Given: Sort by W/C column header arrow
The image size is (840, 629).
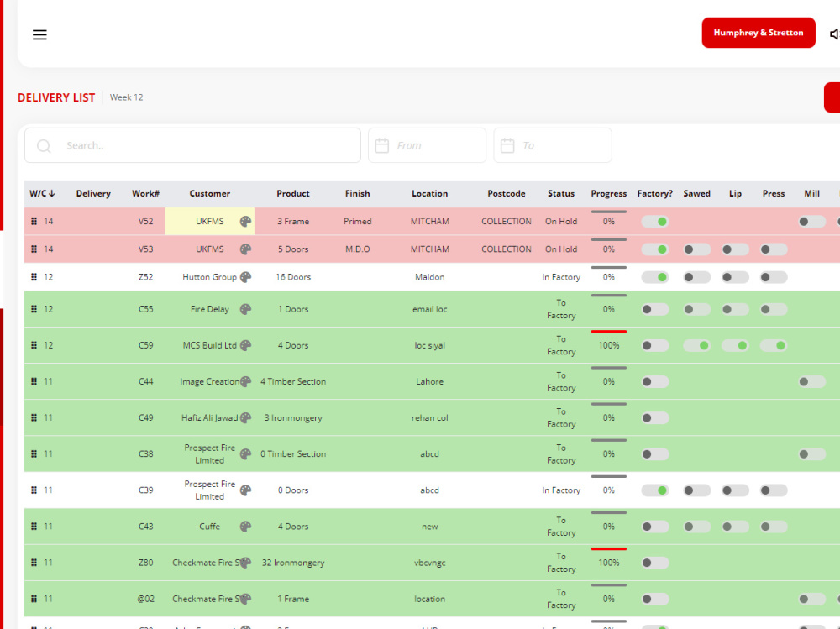Looking at the screenshot, I should coord(52,193).
